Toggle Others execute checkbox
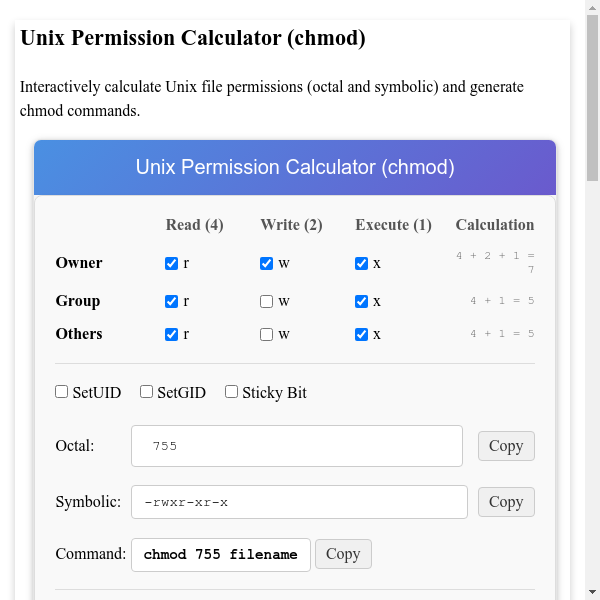This screenshot has height=600, width=600. coord(362,335)
